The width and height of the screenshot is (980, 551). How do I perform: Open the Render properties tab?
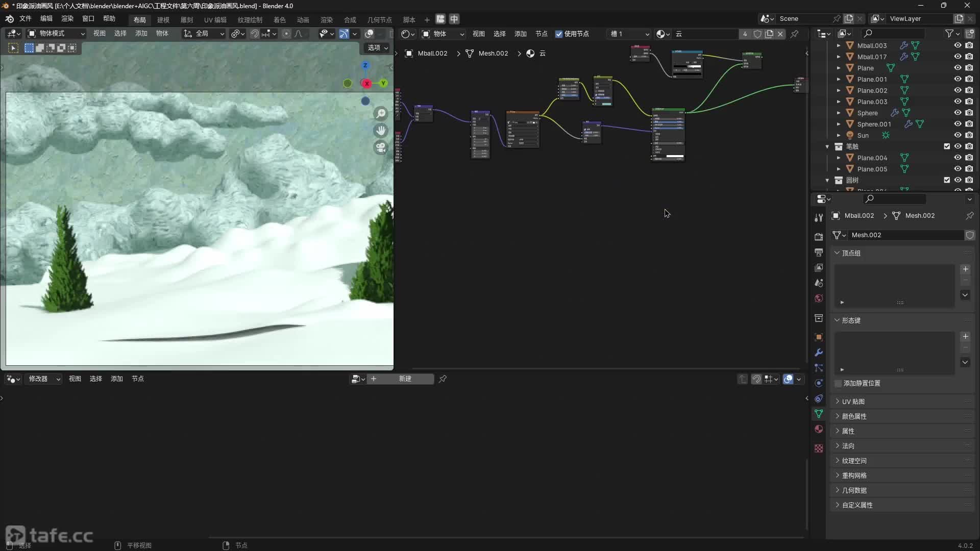[x=819, y=237]
